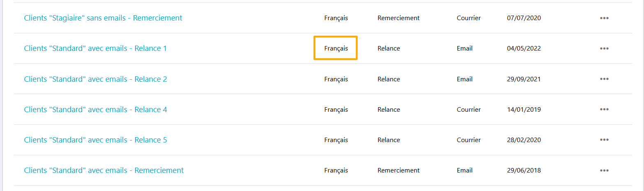Open three-dot menu for Relance 4 row
The width and height of the screenshot is (644, 191).
coord(604,110)
